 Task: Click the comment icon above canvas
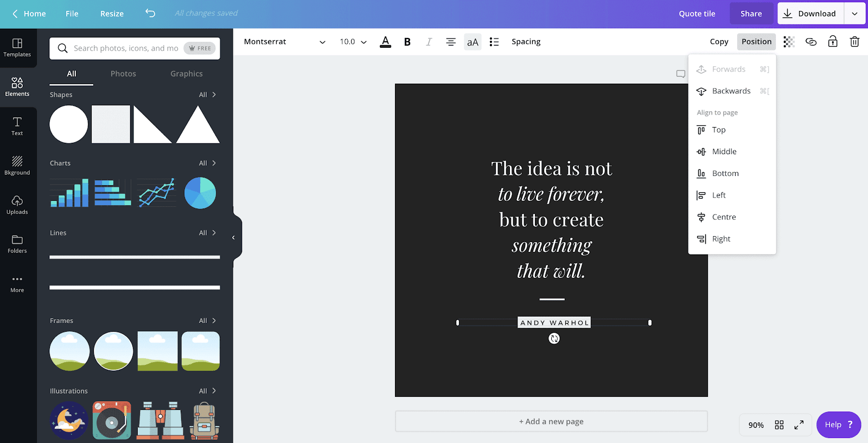coord(681,74)
